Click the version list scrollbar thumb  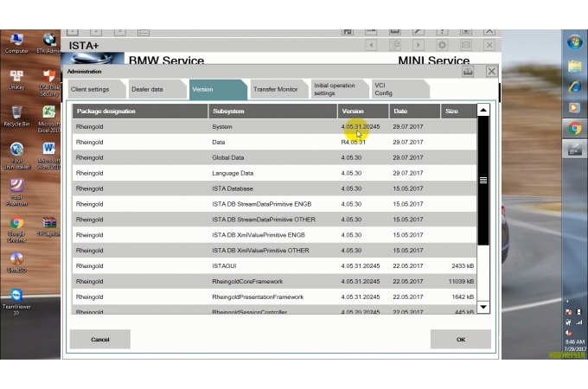[x=483, y=181]
